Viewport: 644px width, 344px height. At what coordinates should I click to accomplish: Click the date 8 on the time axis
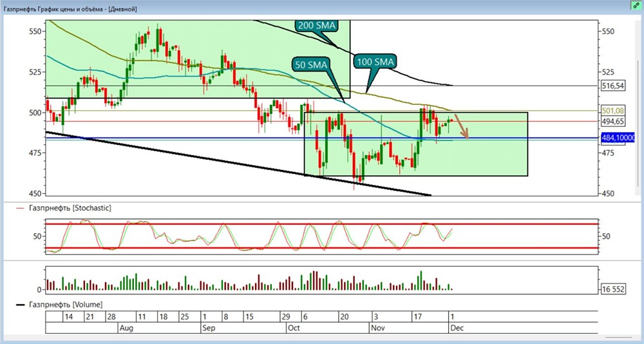point(225,317)
